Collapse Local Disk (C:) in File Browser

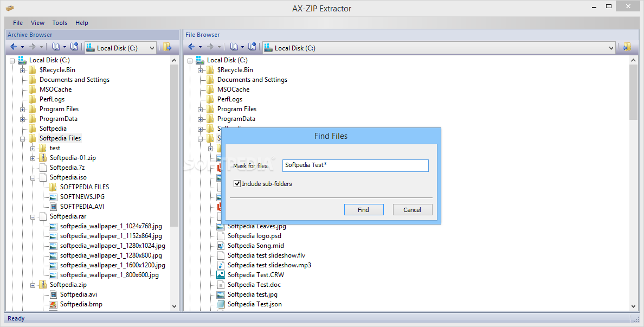click(x=190, y=60)
